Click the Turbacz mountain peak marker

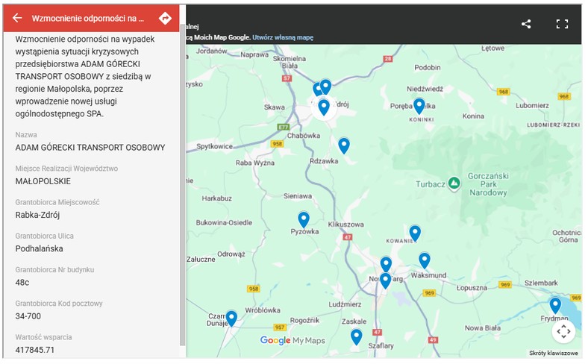tap(454, 183)
